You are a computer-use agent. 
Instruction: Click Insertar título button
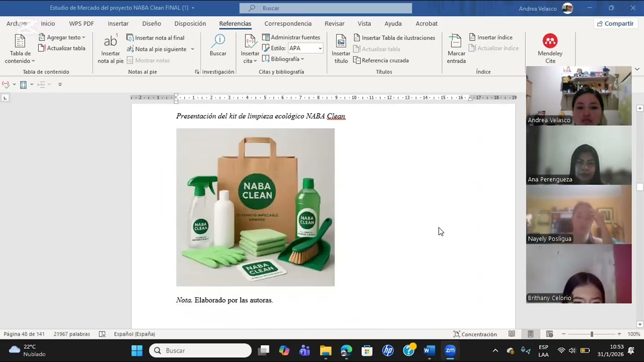point(341,49)
